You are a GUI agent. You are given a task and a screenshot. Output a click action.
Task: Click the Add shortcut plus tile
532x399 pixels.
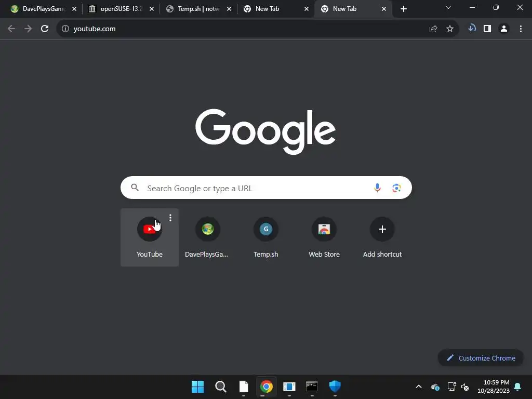coord(382,237)
